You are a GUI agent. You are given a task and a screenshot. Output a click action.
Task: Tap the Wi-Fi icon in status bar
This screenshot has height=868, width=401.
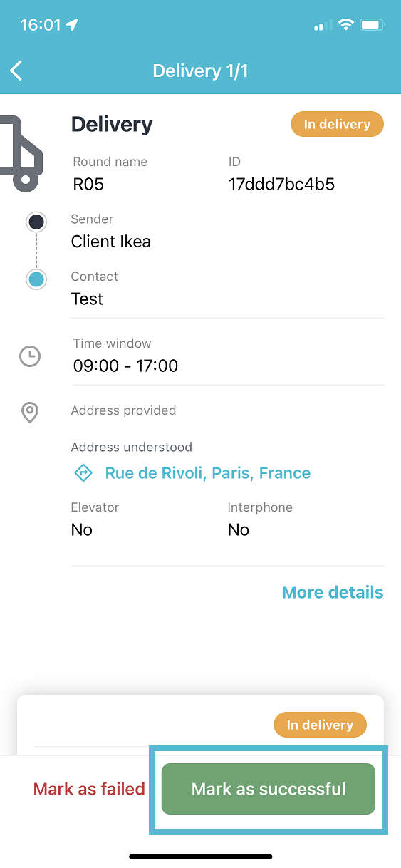pyautogui.click(x=346, y=25)
